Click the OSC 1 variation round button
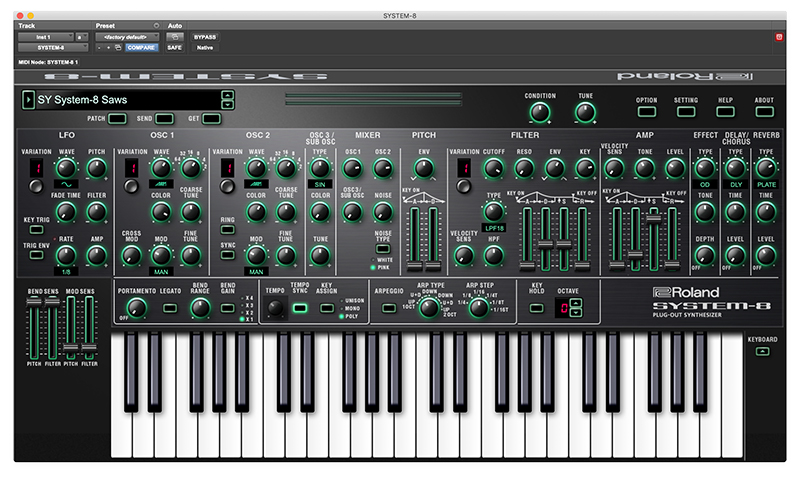 (131, 186)
